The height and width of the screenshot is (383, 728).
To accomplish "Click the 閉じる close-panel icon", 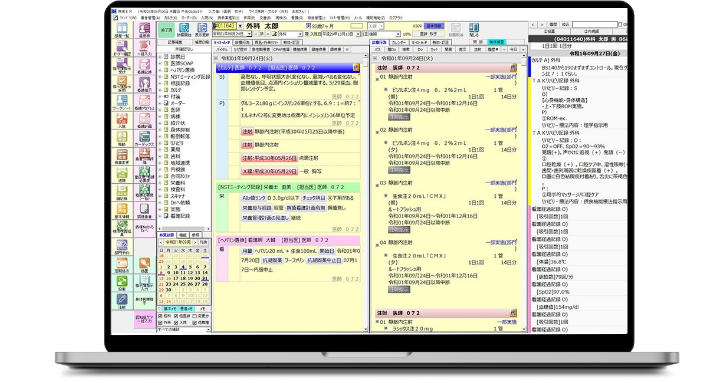I will 474,29.
